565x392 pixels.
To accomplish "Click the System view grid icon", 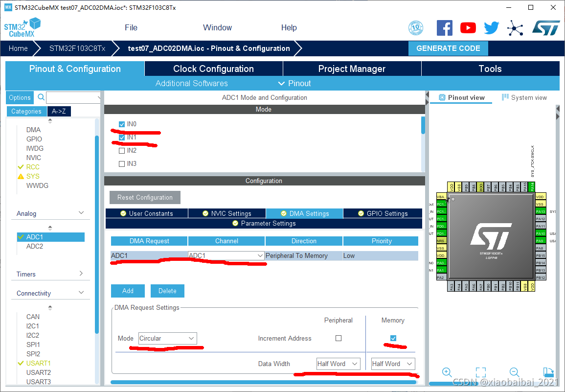I will click(x=505, y=97).
